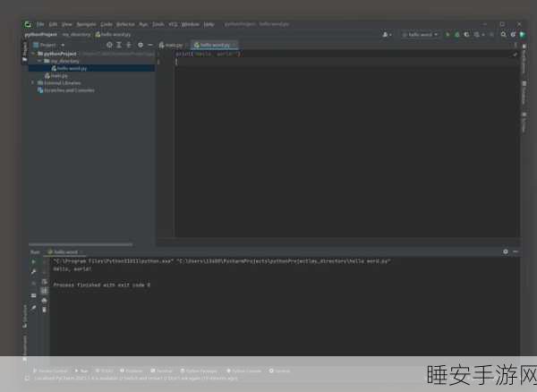This screenshot has height=392, width=537.
Task: Open the user account icon dropdown
Action: [387, 35]
